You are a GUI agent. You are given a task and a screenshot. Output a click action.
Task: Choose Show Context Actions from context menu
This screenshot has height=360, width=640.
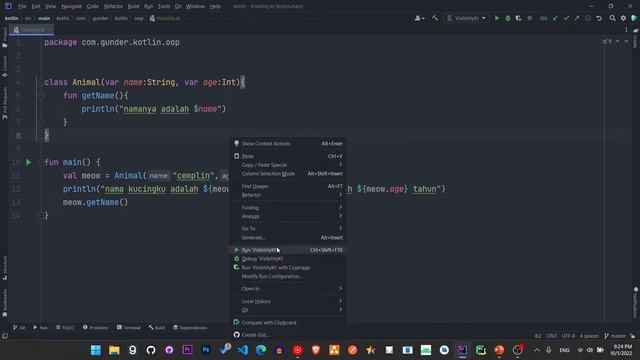tap(288, 144)
